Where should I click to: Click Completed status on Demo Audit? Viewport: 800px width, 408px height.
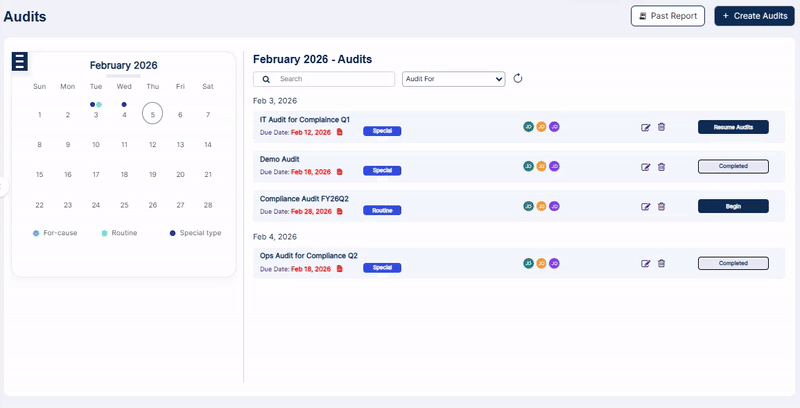[733, 166]
